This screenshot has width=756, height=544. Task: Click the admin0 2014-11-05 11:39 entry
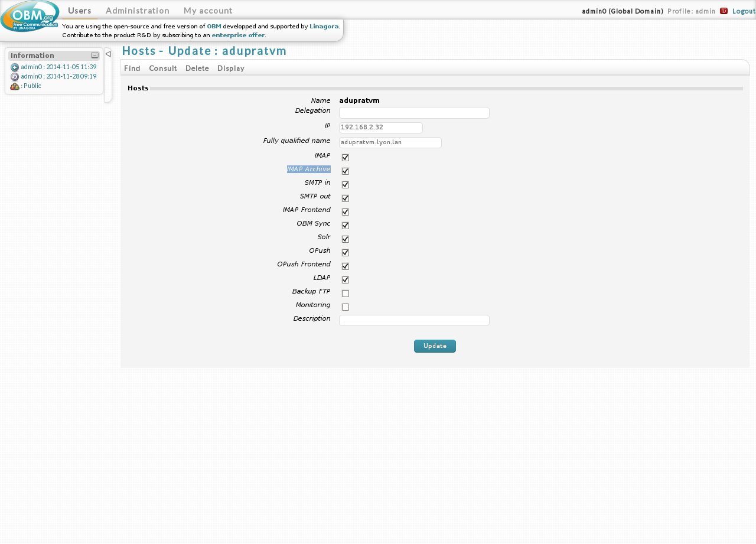(x=58, y=67)
